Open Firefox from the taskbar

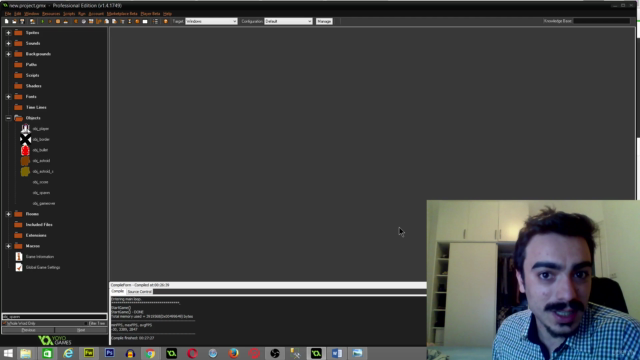(233, 353)
